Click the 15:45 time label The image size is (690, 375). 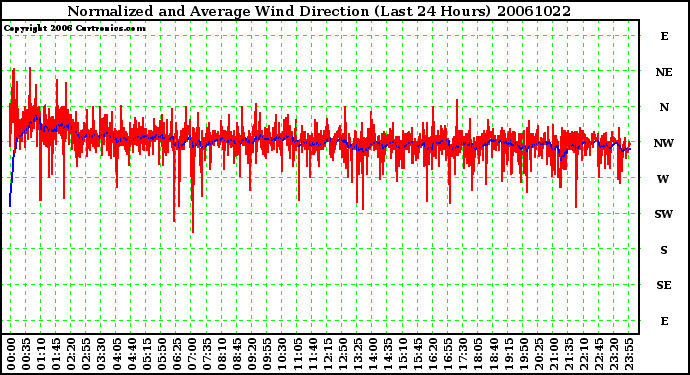[x=418, y=354]
